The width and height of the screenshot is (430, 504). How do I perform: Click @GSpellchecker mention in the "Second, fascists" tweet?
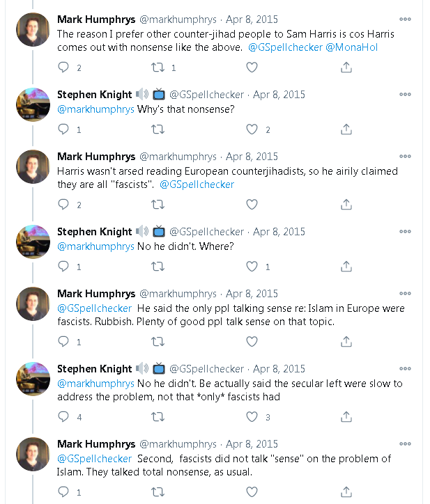pos(94,459)
